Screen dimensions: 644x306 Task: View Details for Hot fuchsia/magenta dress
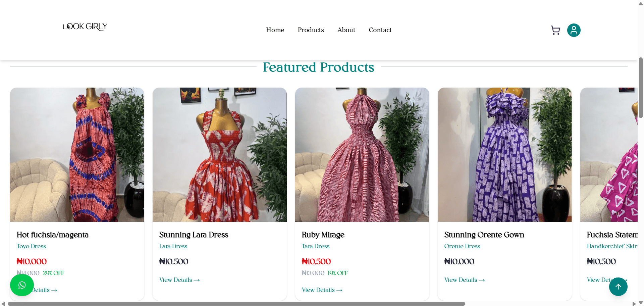[x=44, y=290]
